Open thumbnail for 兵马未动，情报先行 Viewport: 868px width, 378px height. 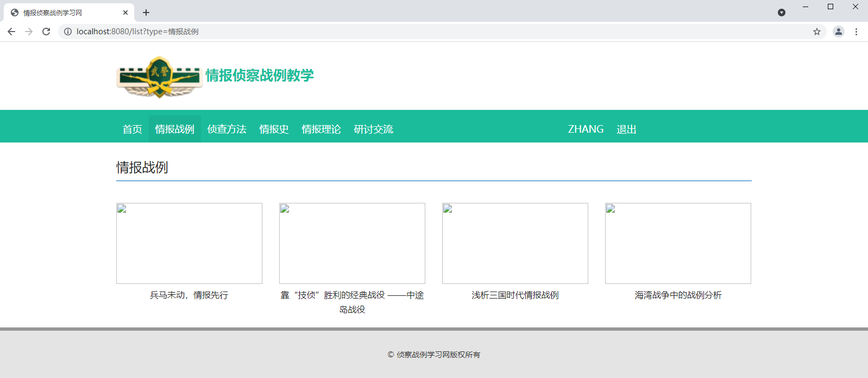[x=189, y=243]
